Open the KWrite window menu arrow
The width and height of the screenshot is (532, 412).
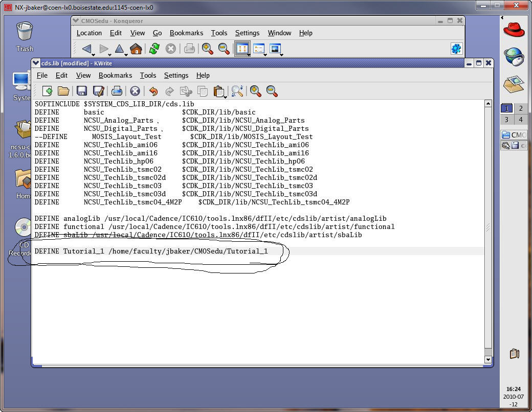pyautogui.click(x=36, y=63)
